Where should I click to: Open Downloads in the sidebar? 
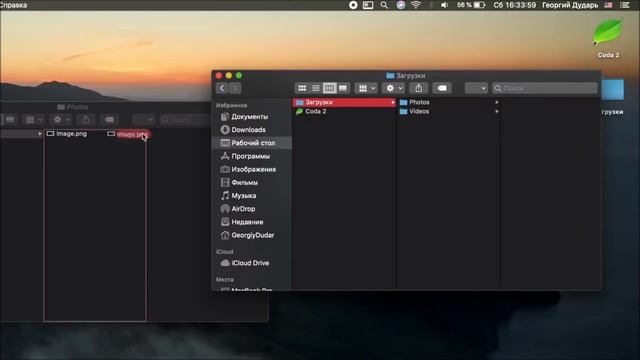point(248,130)
